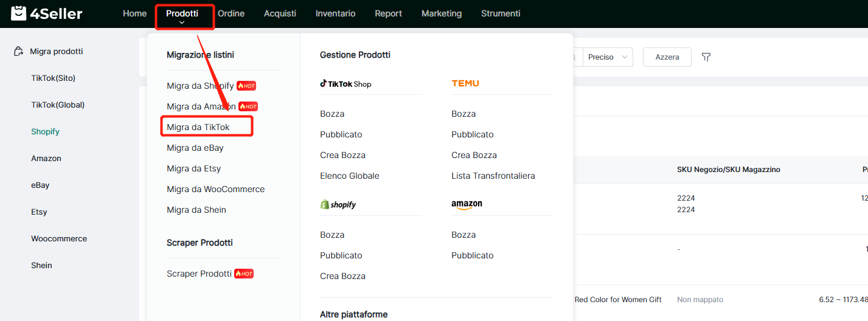The width and height of the screenshot is (868, 321).
Task: Open TEMU Crea Bozza
Action: coord(474,155)
